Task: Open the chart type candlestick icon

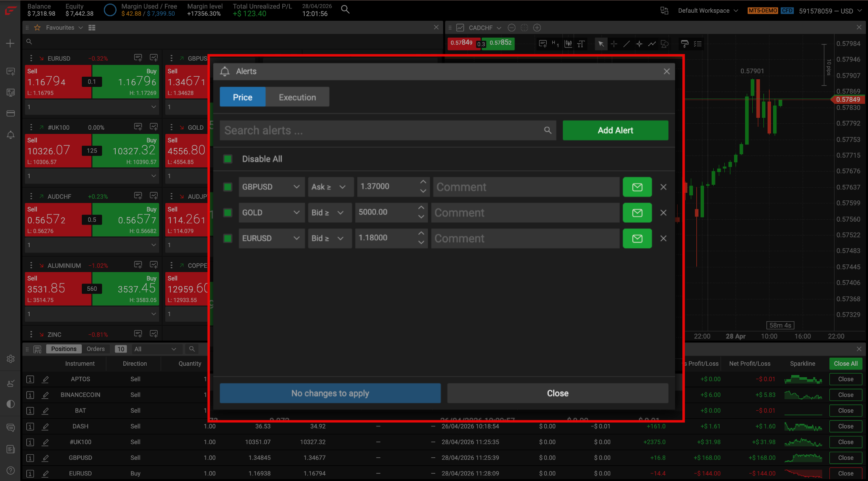Action: 568,44
